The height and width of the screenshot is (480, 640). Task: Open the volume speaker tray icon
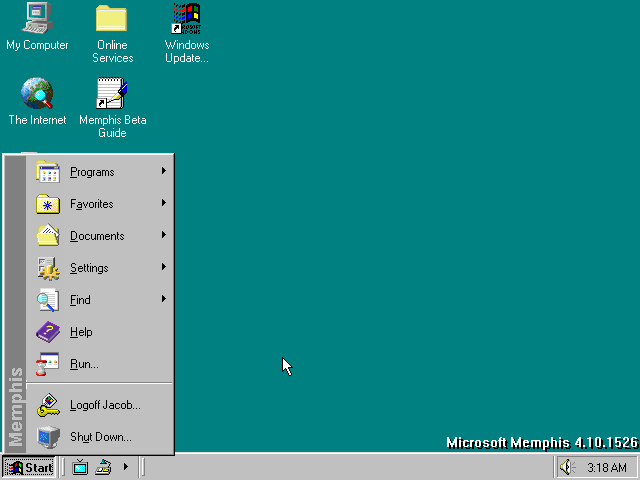coord(567,467)
